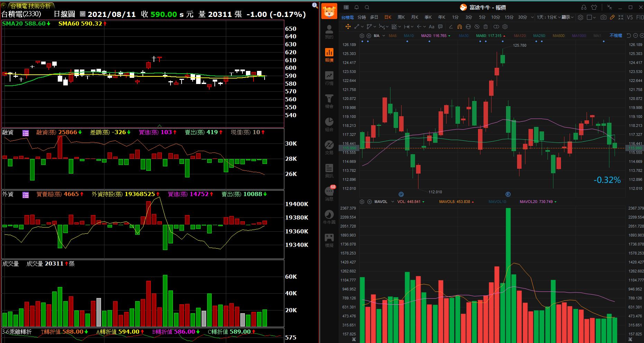Toggle the MA120 line visibility
644x343 pixels.
(520, 36)
